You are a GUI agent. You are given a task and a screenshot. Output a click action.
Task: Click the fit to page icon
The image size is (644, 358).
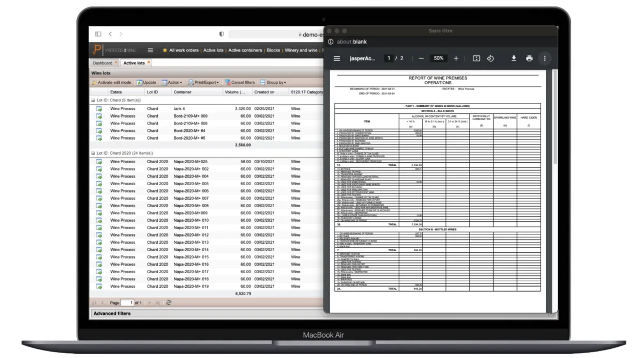[476, 59]
